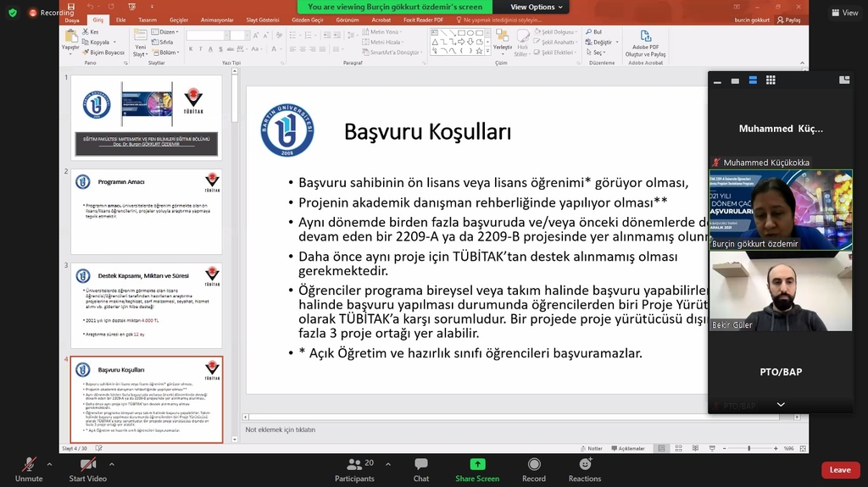
Task: Select Burçin gökkurt özdemir's video tile
Action: click(x=781, y=210)
